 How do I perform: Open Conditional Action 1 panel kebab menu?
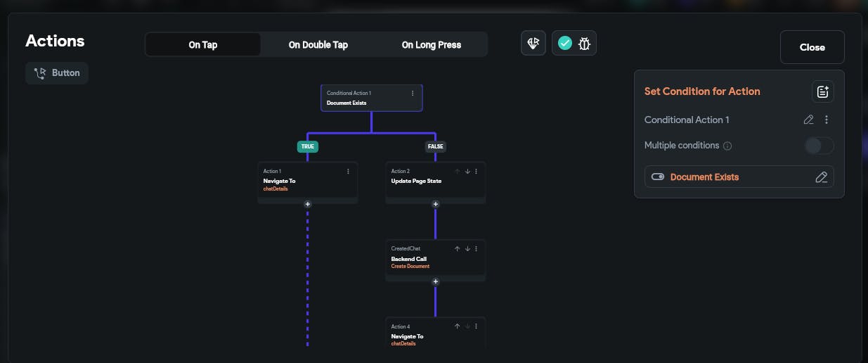[x=827, y=120]
